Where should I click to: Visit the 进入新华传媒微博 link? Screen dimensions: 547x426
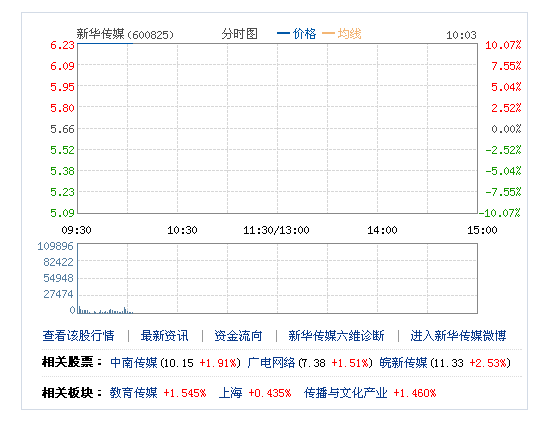[x=458, y=336]
